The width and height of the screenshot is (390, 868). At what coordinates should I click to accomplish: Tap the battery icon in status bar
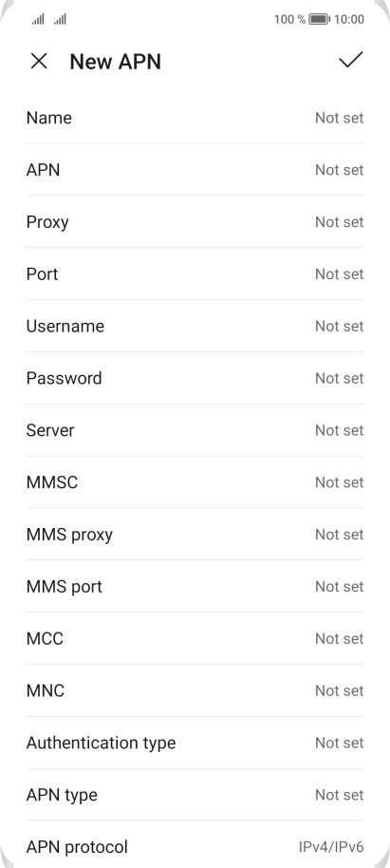coord(319,19)
